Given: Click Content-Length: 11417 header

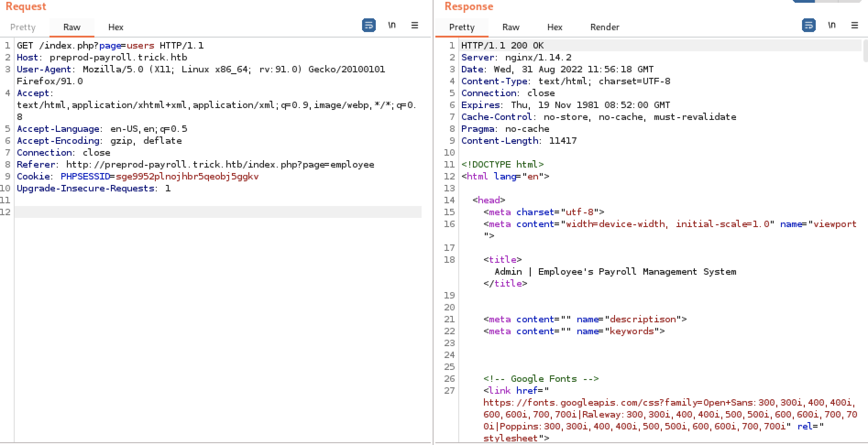Looking at the screenshot, I should coord(519,141).
